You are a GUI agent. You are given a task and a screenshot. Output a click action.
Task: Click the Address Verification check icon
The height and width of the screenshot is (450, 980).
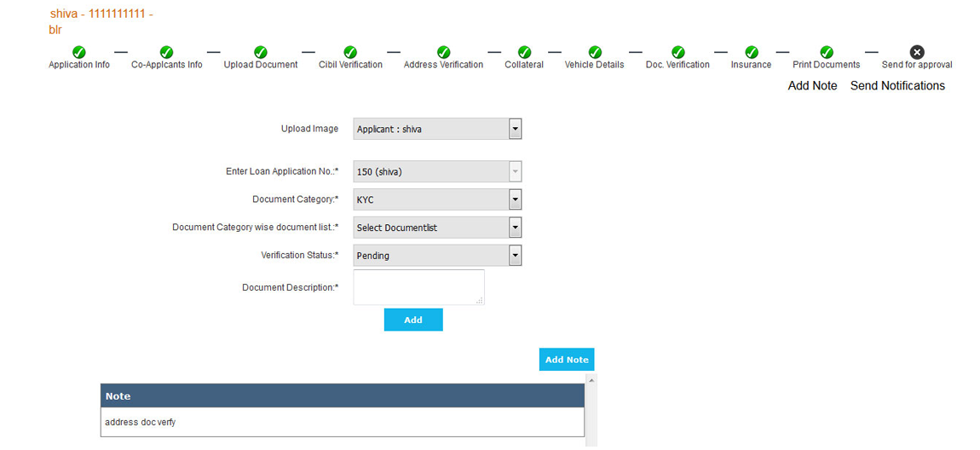tap(443, 52)
